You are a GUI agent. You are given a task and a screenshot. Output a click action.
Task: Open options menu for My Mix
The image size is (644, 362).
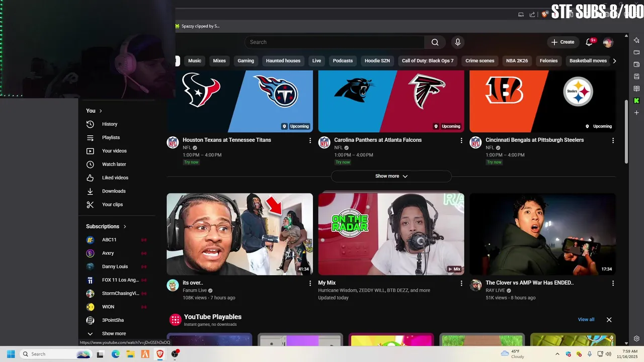(x=461, y=284)
